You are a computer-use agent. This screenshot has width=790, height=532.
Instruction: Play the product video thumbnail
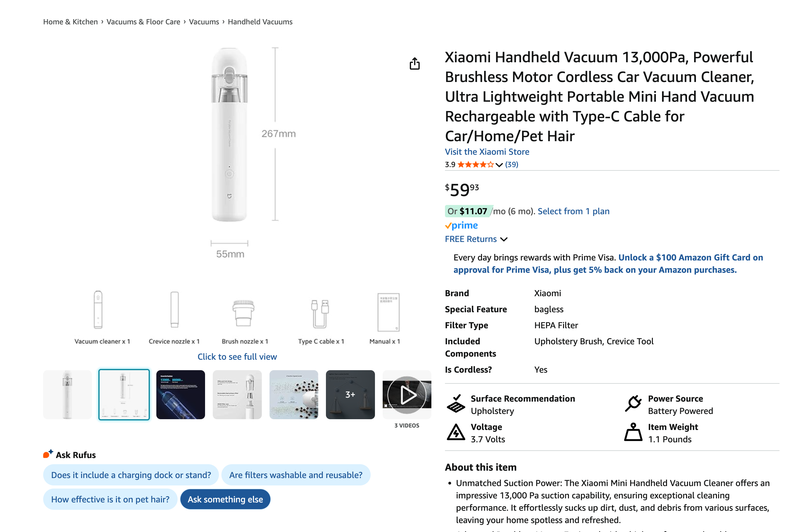[406, 395]
